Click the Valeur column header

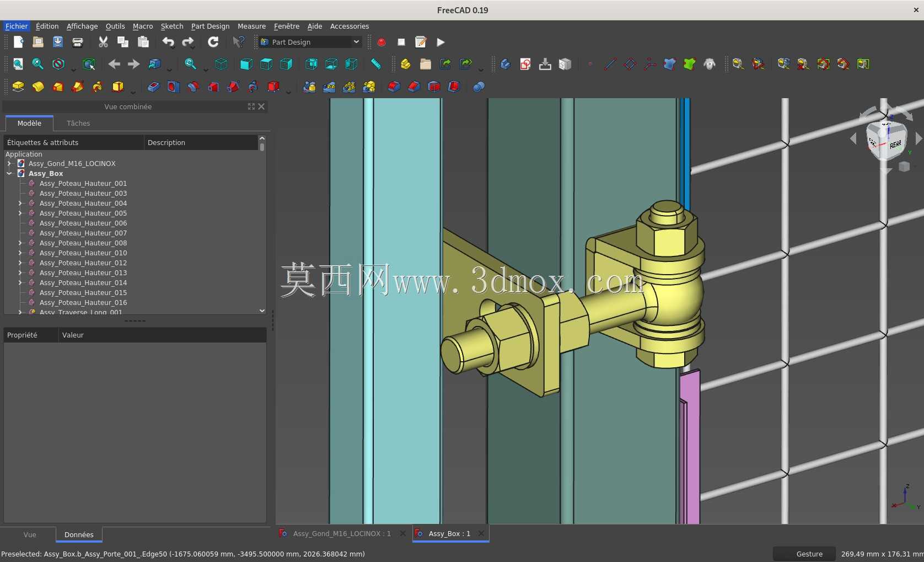[162, 335]
